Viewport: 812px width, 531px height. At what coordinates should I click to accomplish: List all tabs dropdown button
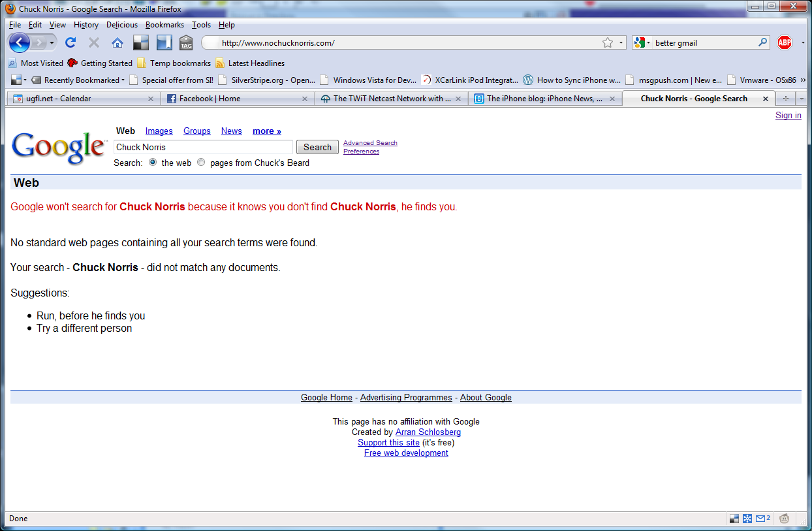802,99
